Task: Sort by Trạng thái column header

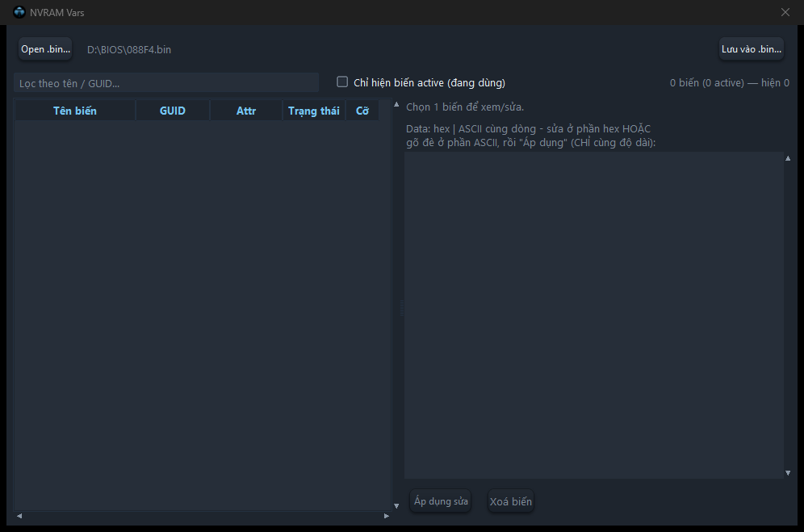Action: pos(314,111)
